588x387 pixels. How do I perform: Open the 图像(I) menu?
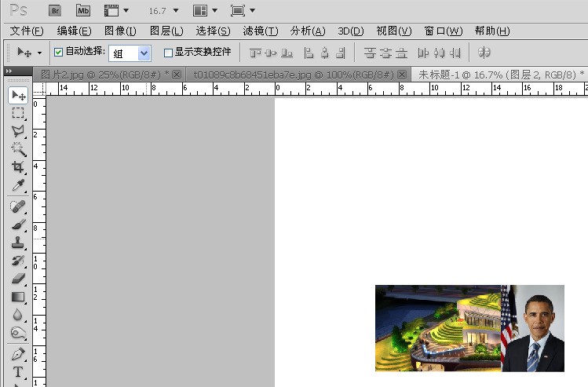tap(120, 31)
